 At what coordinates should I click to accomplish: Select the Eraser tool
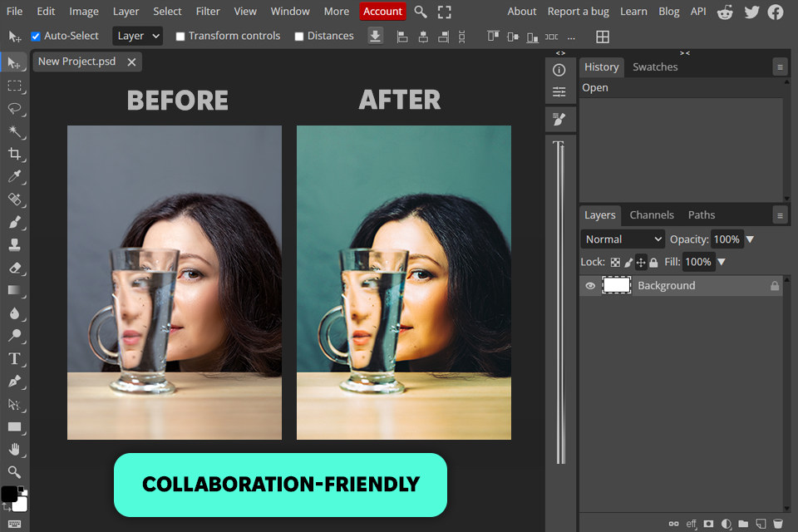coord(14,268)
